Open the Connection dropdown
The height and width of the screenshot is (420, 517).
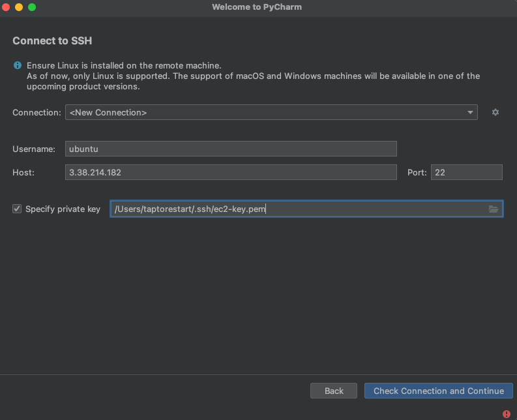tap(271, 112)
